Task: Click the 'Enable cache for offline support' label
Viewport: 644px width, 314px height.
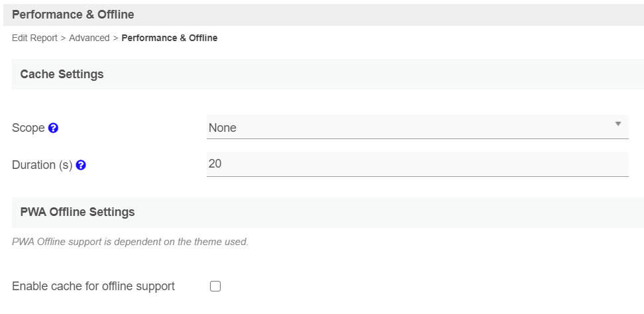Action: point(93,286)
